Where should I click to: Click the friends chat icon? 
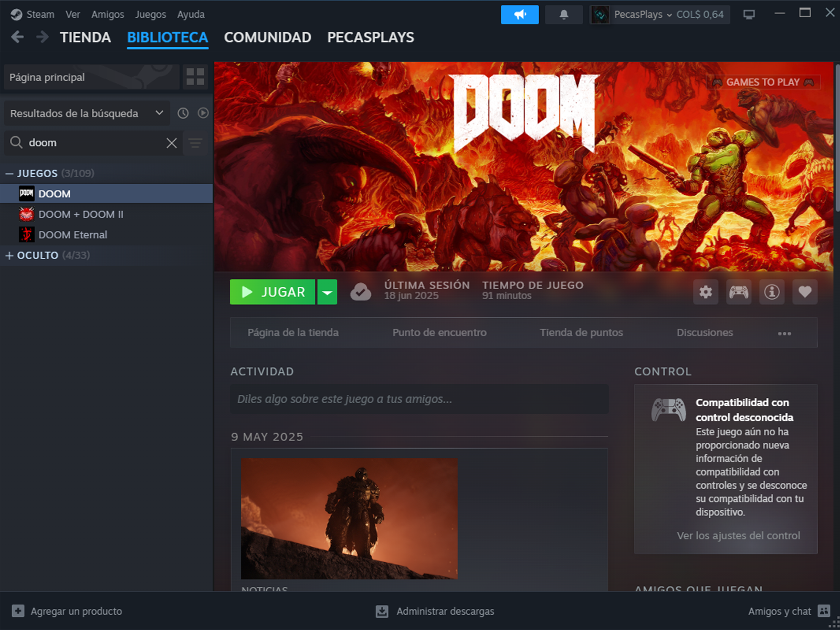point(824,611)
